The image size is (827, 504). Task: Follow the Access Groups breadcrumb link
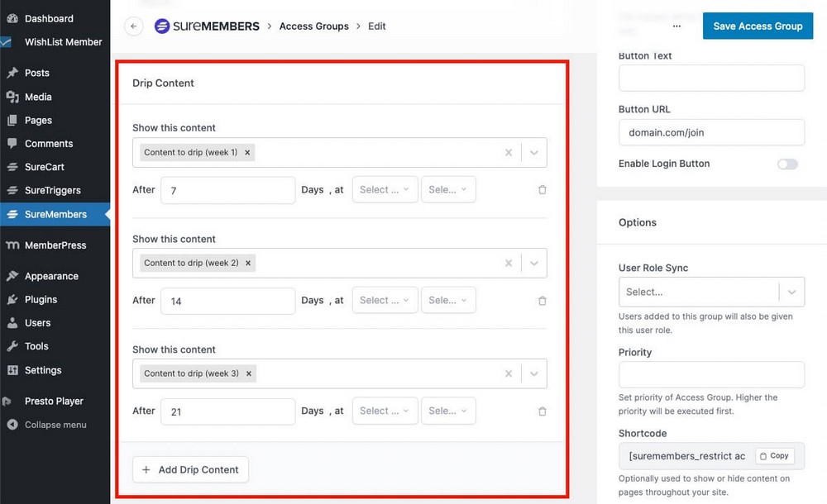point(313,26)
